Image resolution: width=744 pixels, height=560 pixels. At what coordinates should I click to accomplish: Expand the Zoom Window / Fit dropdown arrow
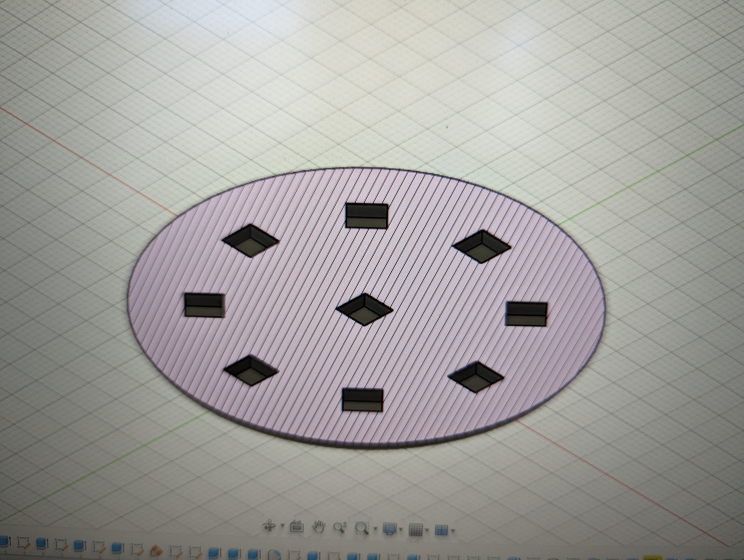coord(375,529)
